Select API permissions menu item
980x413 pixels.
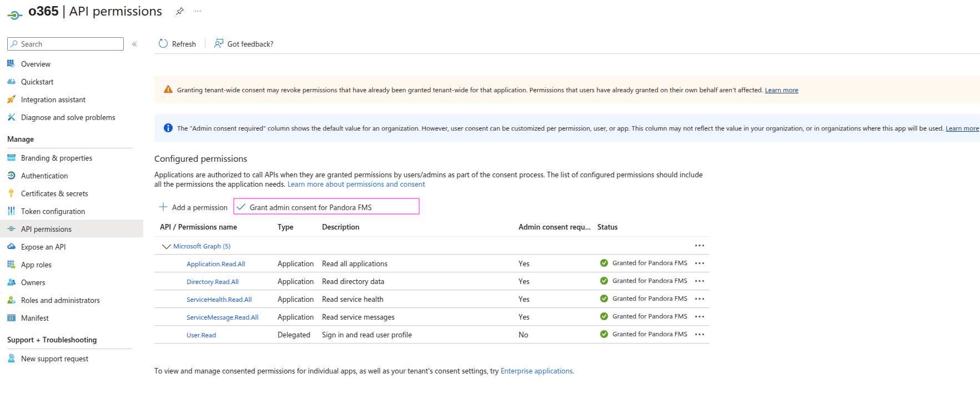pyautogui.click(x=72, y=228)
